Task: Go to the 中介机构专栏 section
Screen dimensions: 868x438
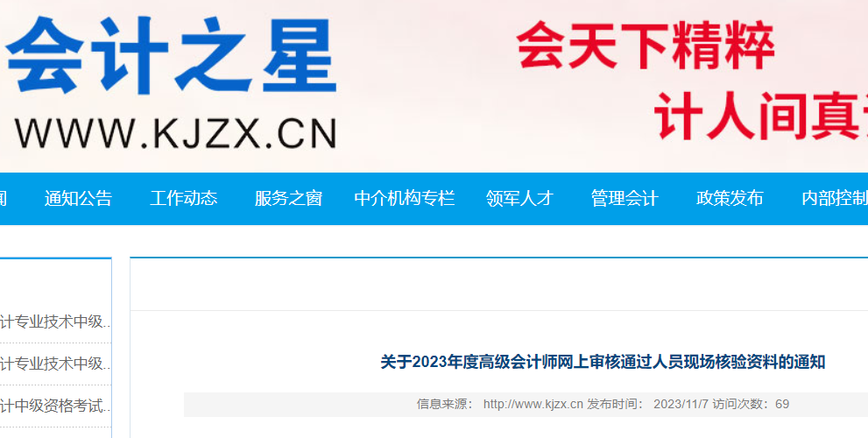Action: 404,198
